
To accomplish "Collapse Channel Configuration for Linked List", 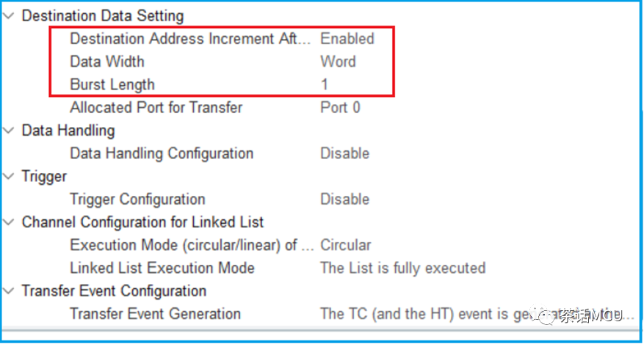I will (x=8, y=223).
